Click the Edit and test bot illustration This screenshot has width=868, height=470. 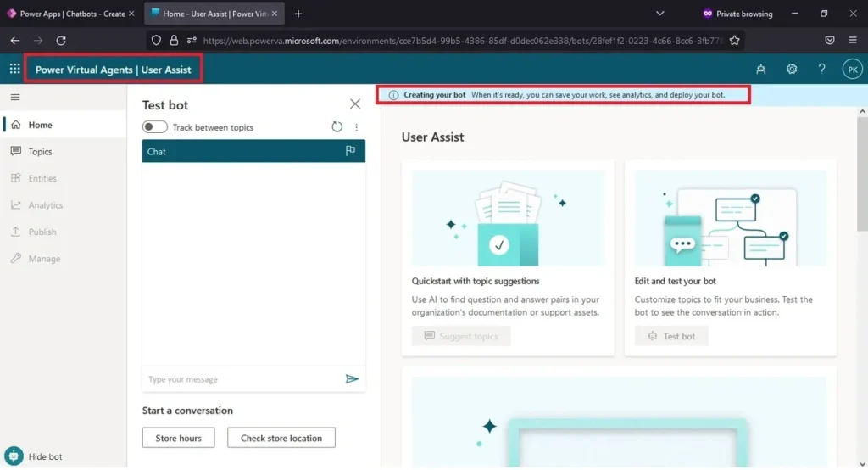coord(731,218)
